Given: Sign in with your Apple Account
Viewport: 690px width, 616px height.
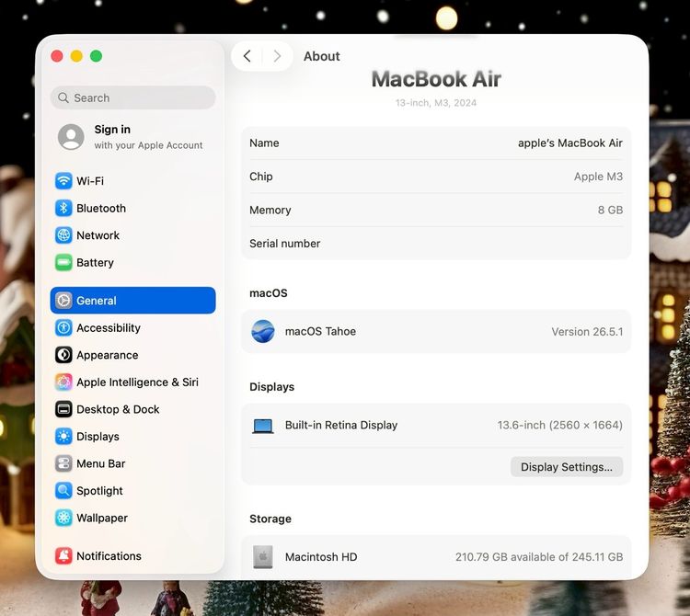Looking at the screenshot, I should (132, 137).
